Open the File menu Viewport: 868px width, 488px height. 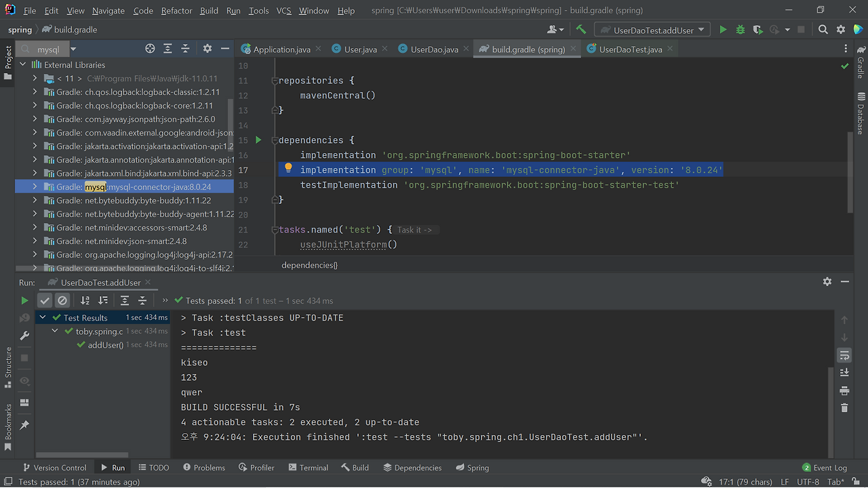pyautogui.click(x=30, y=11)
